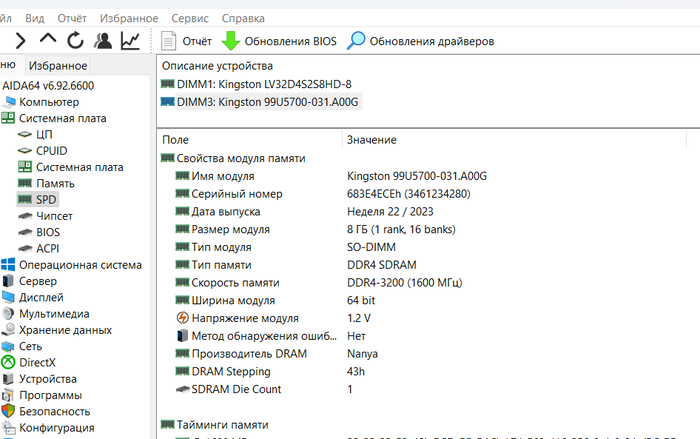Select Операционная система in the tree
The image size is (700, 439).
[x=80, y=265]
